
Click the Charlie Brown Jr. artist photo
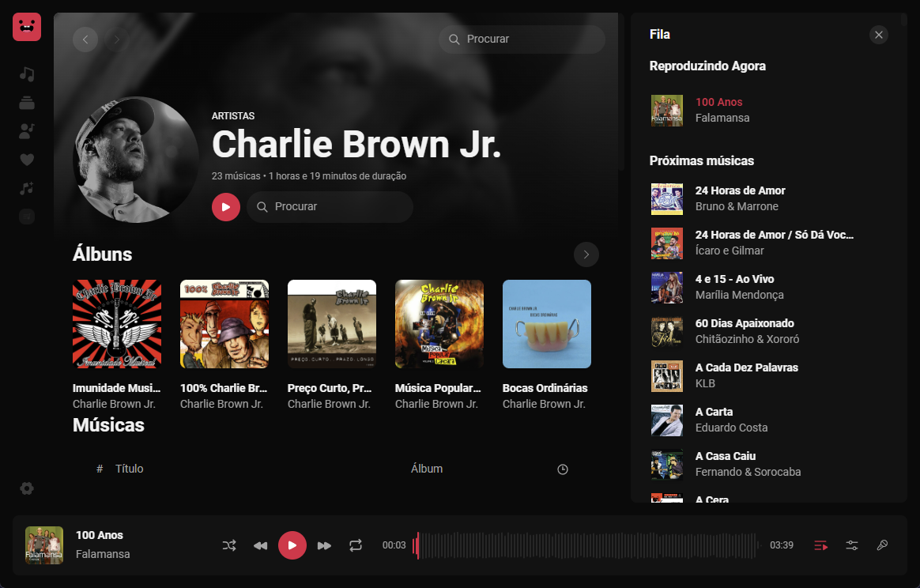click(x=135, y=160)
